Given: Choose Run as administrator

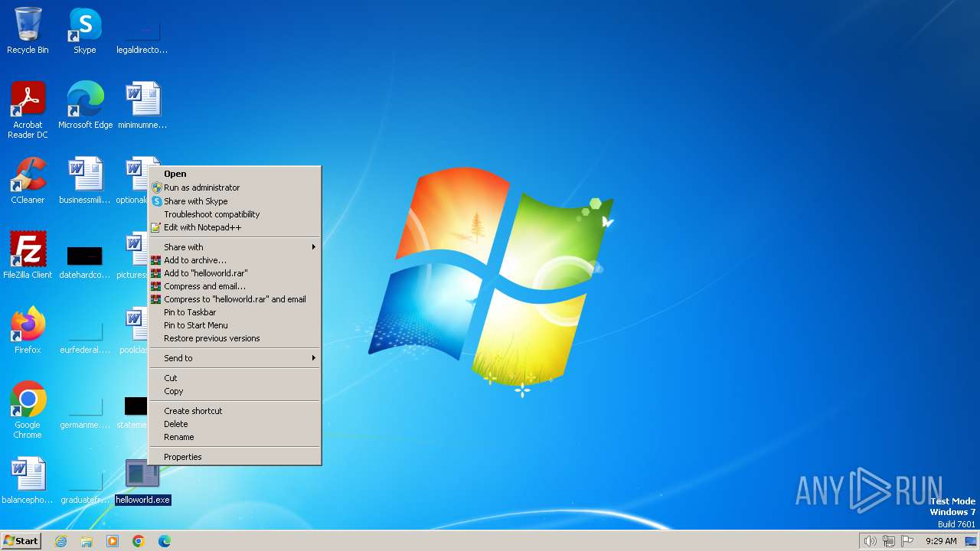Looking at the screenshot, I should [235, 187].
